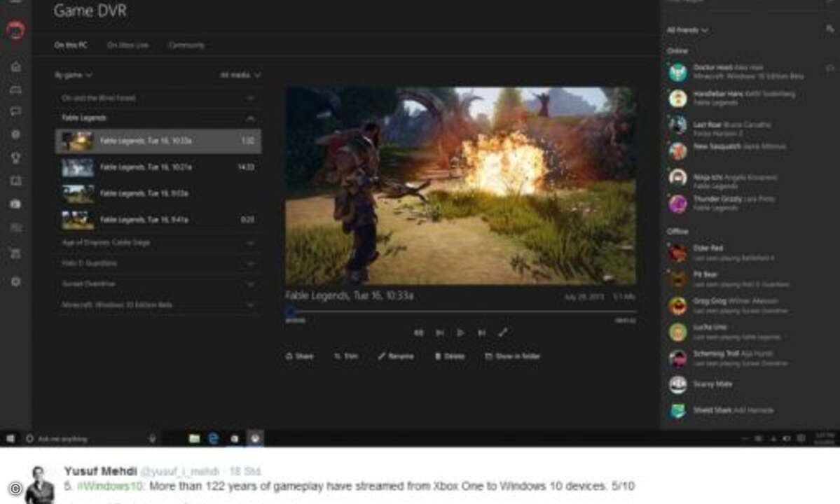The width and height of the screenshot is (840, 504).
Task: Expand the Minecraft: Windows 10 Edition Beta group
Action: click(250, 305)
